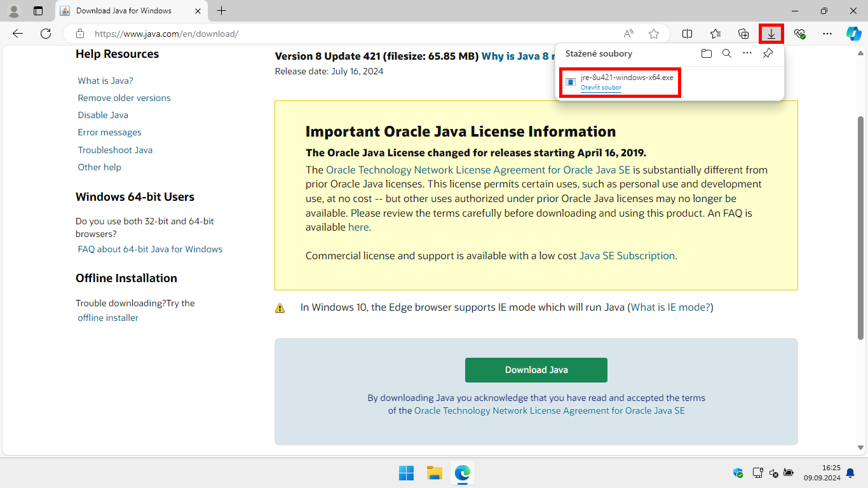Viewport: 868px width, 488px height.
Task: Open the Edge downloads toolbar button
Action: coord(771,34)
